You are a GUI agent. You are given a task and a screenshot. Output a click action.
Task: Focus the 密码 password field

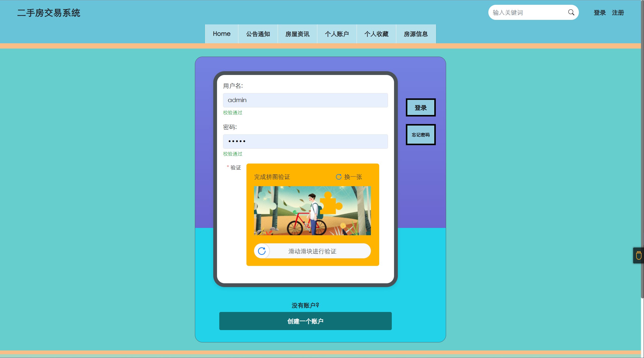(x=305, y=141)
